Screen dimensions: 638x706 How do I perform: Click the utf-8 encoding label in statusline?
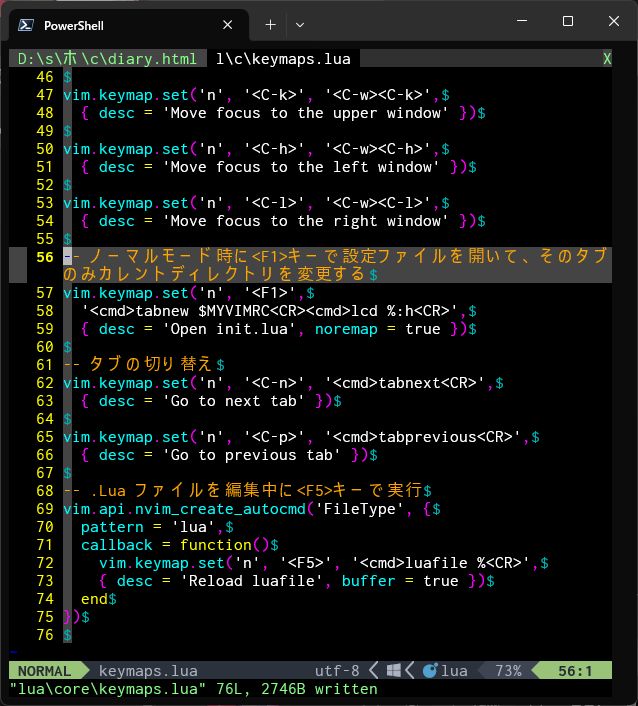336,671
